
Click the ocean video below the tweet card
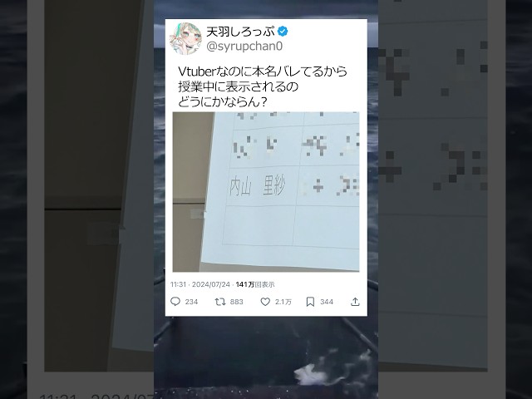tap(266, 357)
